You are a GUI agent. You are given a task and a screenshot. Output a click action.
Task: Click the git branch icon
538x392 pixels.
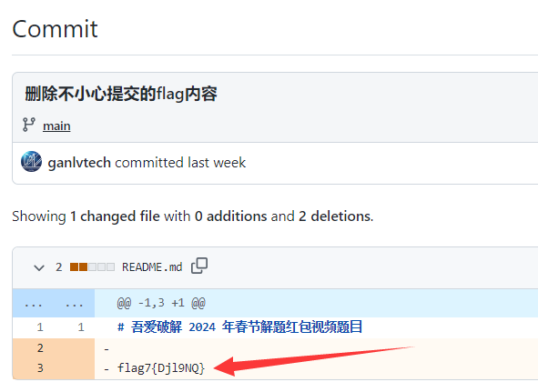pos(29,125)
